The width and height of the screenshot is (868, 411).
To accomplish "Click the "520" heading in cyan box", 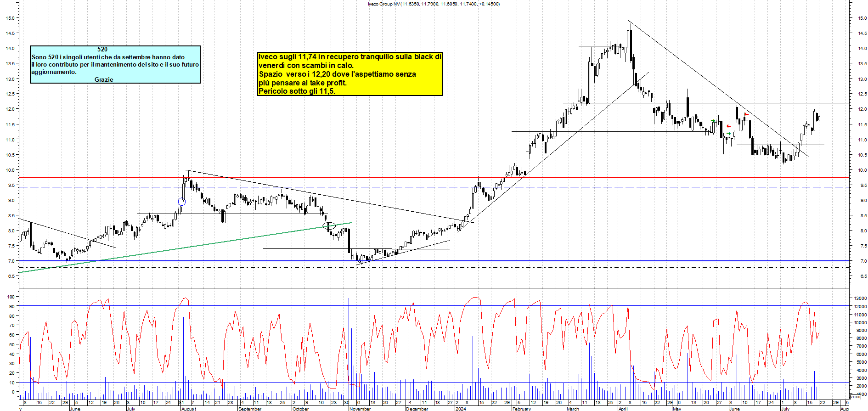I will coord(102,49).
